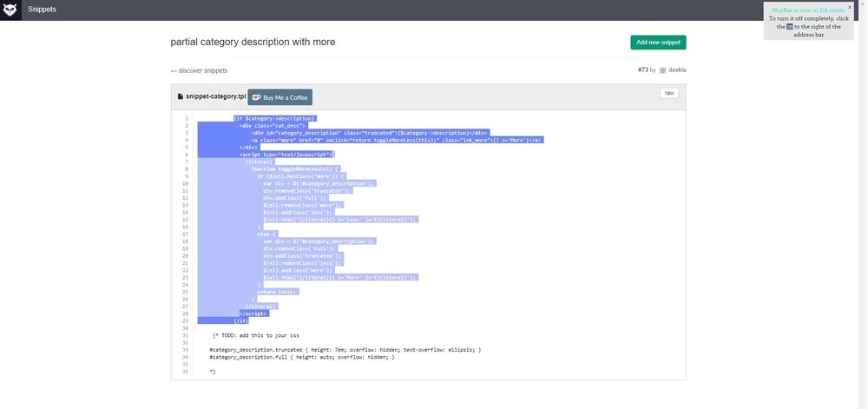This screenshot has height=409, width=868.
Task: Click the page vertical scrollbar
Action: click(x=863, y=204)
